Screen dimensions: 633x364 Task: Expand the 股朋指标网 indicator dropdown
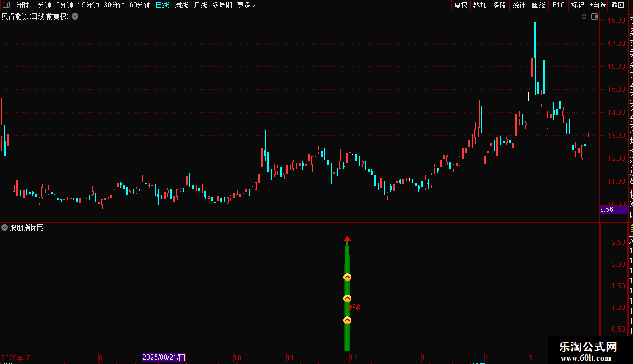tap(4, 227)
